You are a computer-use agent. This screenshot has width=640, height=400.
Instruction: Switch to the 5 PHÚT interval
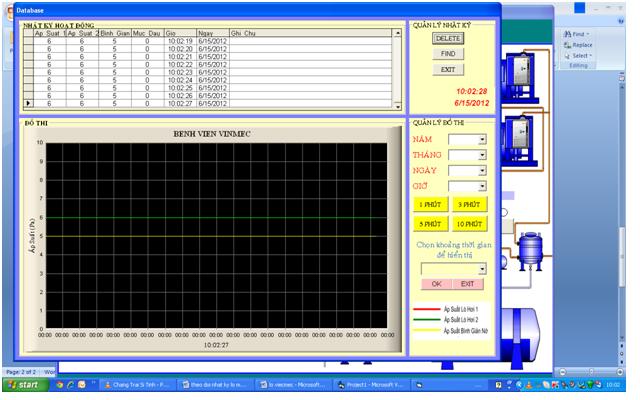[430, 224]
